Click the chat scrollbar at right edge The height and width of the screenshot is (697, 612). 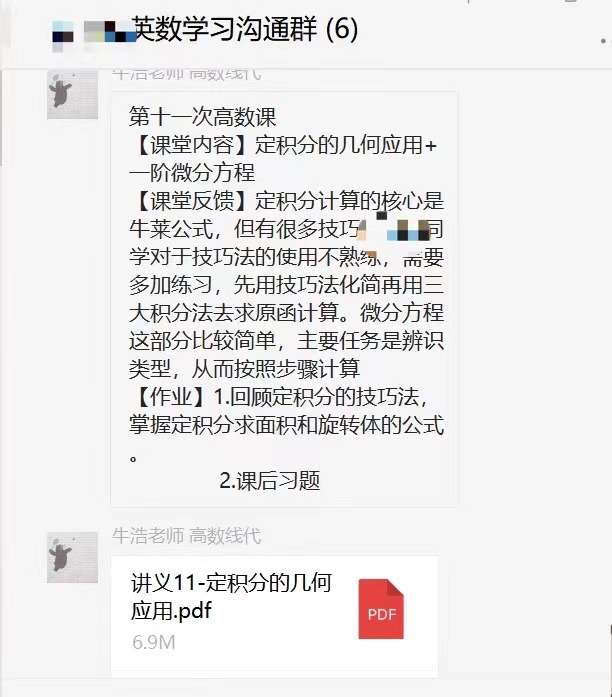click(610, 653)
